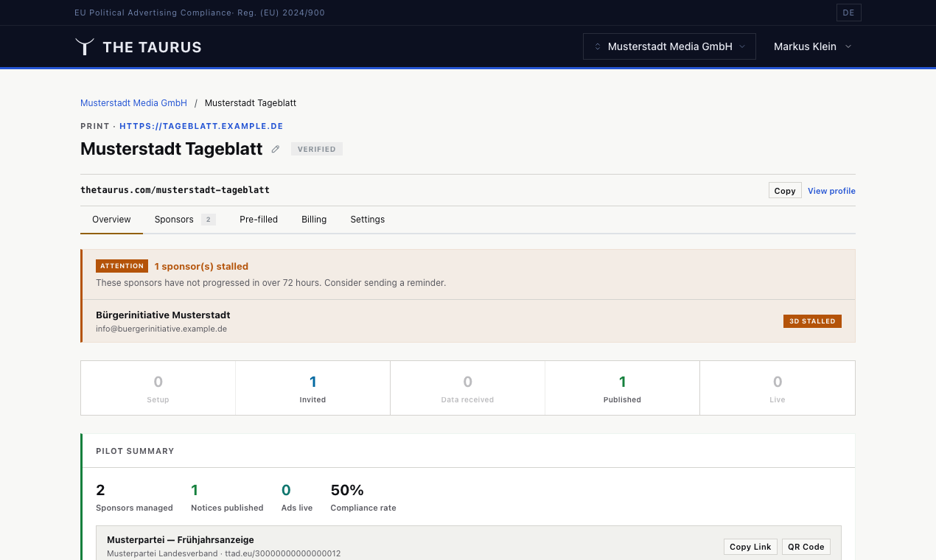Copy the profile URL
The width and height of the screenshot is (936, 560).
pos(785,191)
